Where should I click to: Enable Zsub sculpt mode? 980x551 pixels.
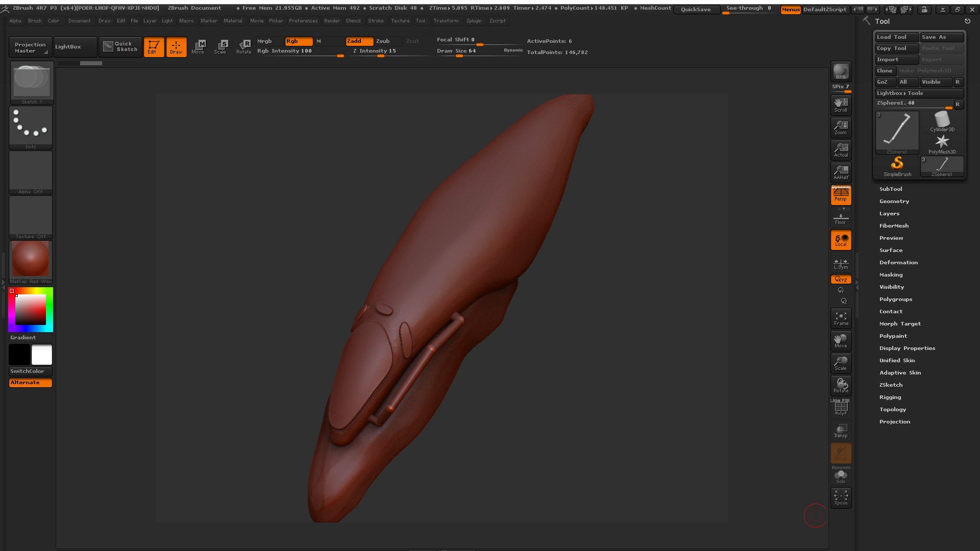pos(388,41)
